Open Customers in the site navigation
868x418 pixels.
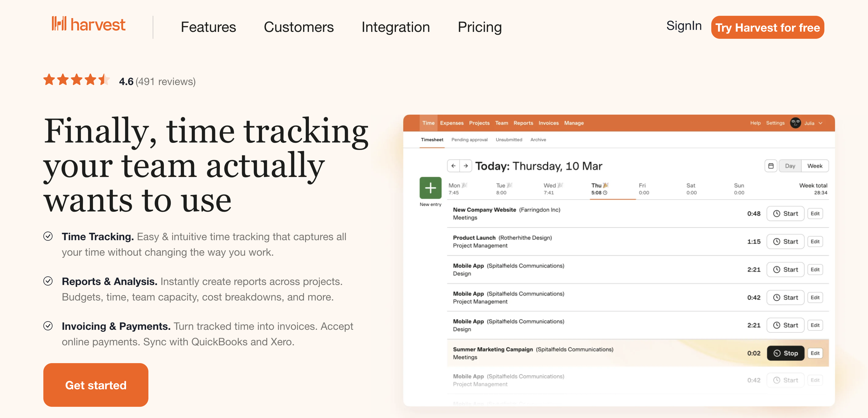pos(299,27)
